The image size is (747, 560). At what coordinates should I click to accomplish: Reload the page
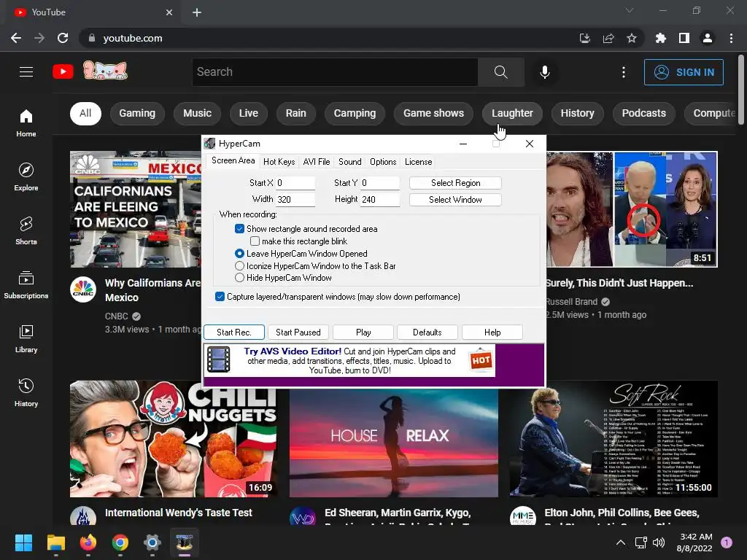(63, 38)
